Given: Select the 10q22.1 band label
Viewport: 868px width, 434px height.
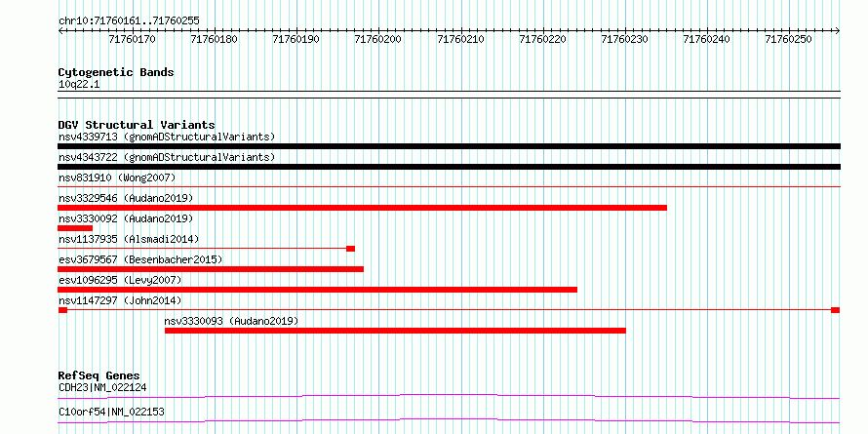Looking at the screenshot, I should pos(79,85).
